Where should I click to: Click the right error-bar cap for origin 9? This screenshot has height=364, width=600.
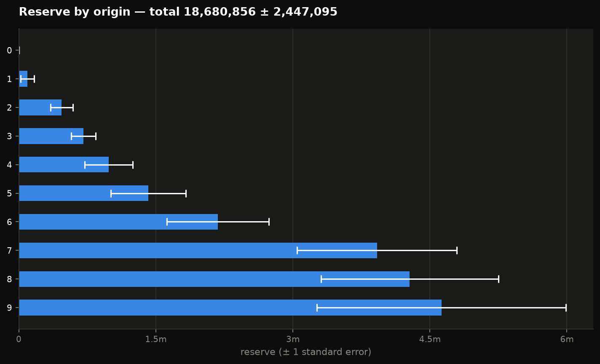(566, 308)
